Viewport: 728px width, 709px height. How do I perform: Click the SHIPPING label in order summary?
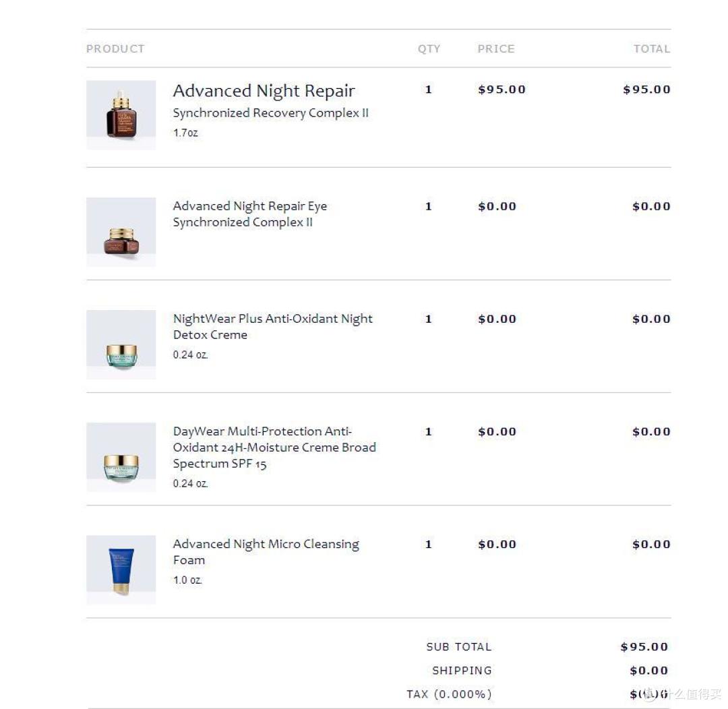pos(462,671)
